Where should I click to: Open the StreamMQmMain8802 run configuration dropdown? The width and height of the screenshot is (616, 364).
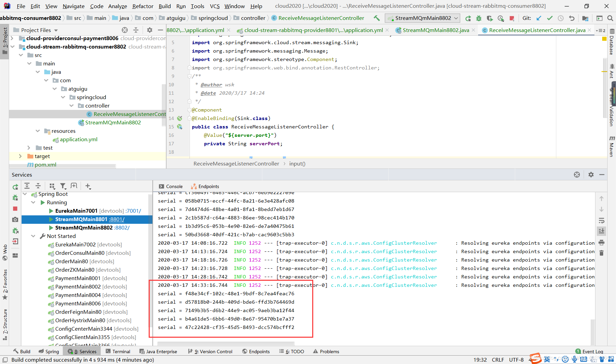422,18
